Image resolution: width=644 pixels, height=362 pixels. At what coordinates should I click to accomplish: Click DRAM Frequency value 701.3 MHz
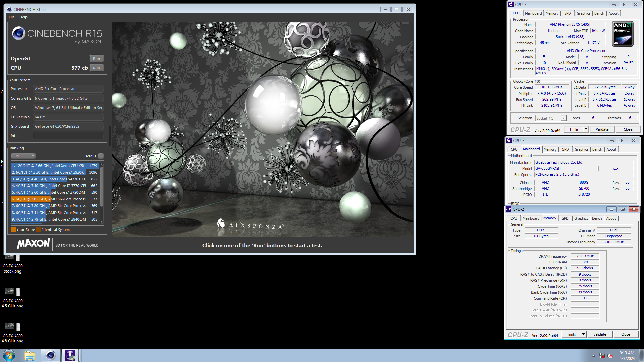click(x=585, y=256)
